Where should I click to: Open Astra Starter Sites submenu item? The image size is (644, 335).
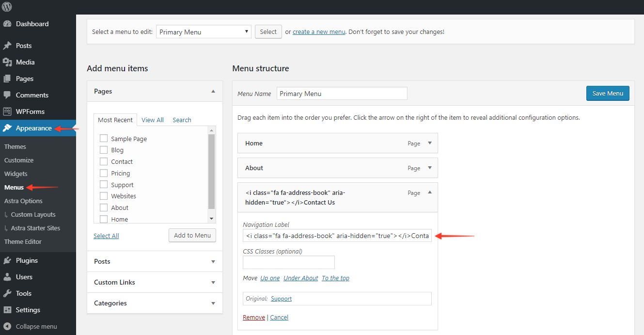point(35,228)
